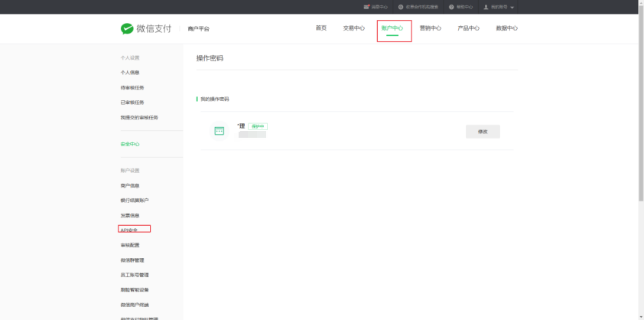The height and width of the screenshot is (320, 644).
Task: Open 个人信息 in the sidebar
Action: 130,73
